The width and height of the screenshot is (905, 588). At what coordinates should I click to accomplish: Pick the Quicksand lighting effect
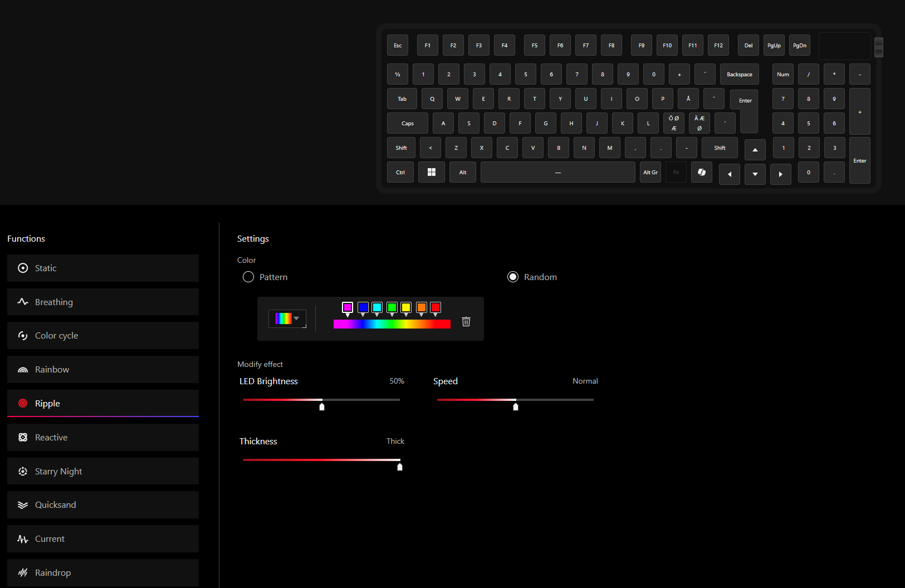[103, 505]
